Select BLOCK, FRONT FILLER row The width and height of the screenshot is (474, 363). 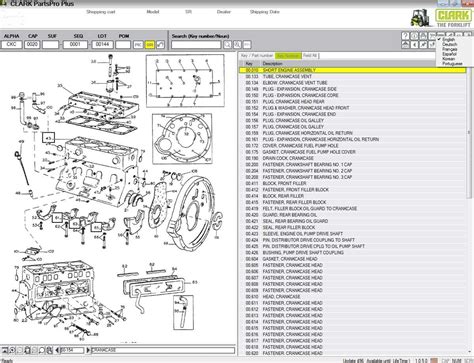pyautogui.click(x=353, y=183)
